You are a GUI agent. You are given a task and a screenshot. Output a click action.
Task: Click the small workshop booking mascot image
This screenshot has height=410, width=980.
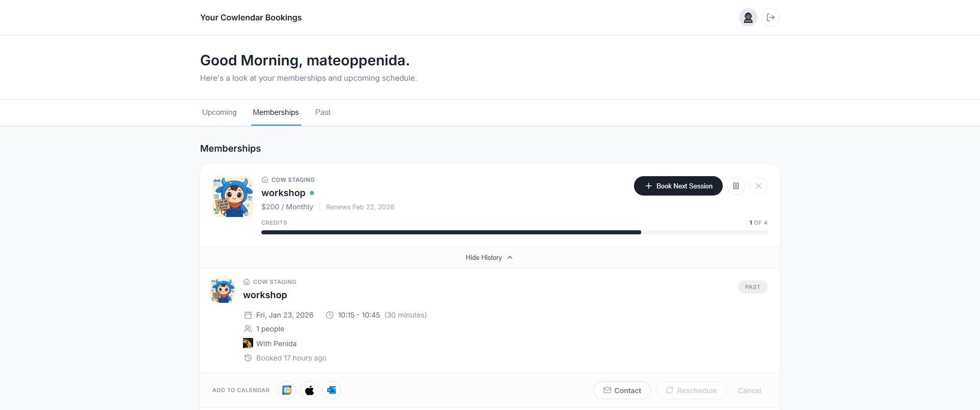click(223, 291)
